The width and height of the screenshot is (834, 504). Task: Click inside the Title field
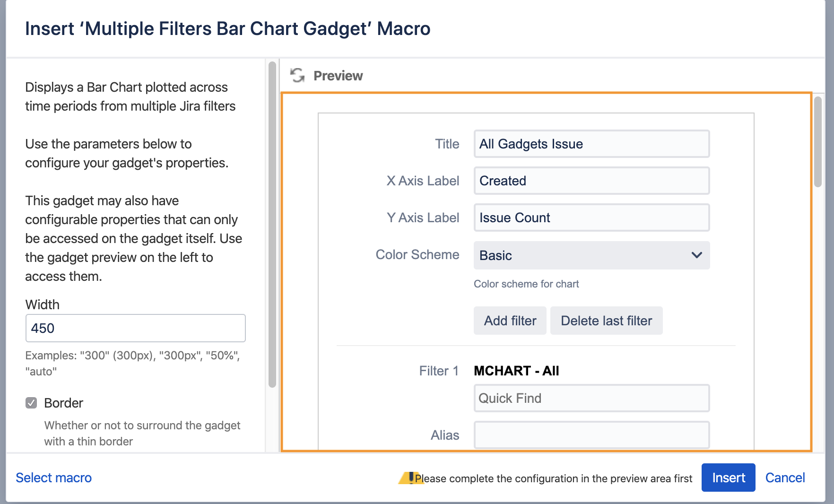(591, 144)
